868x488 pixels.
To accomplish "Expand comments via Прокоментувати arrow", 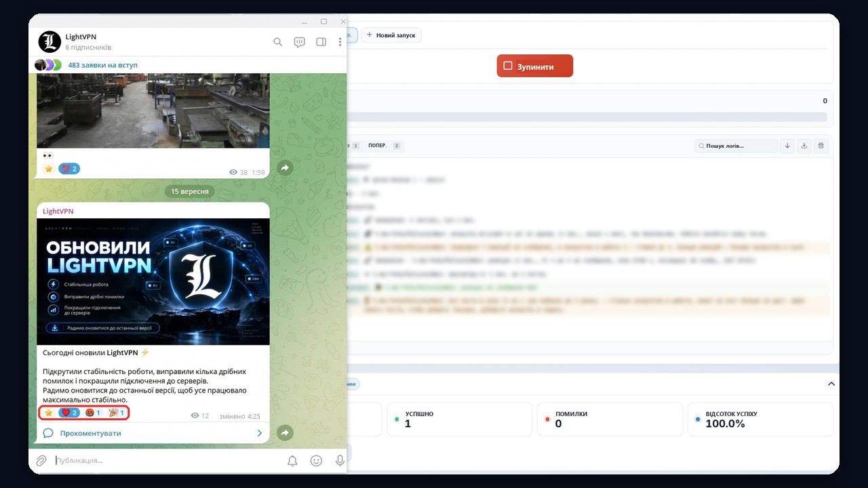I will (259, 433).
